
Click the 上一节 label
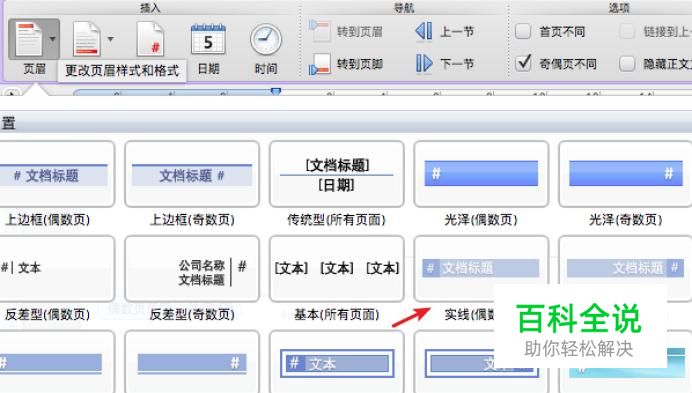[x=457, y=31]
